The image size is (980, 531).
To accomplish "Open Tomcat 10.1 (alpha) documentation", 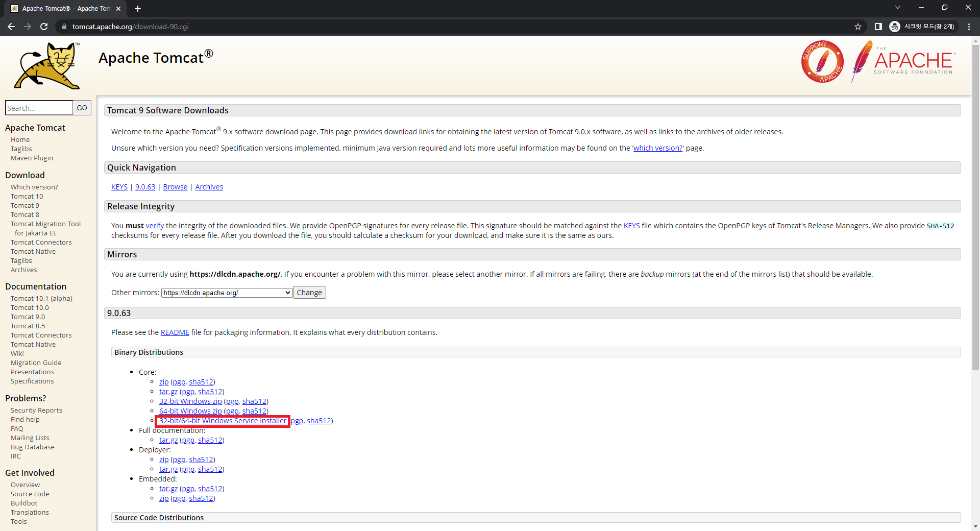I will coord(41,299).
